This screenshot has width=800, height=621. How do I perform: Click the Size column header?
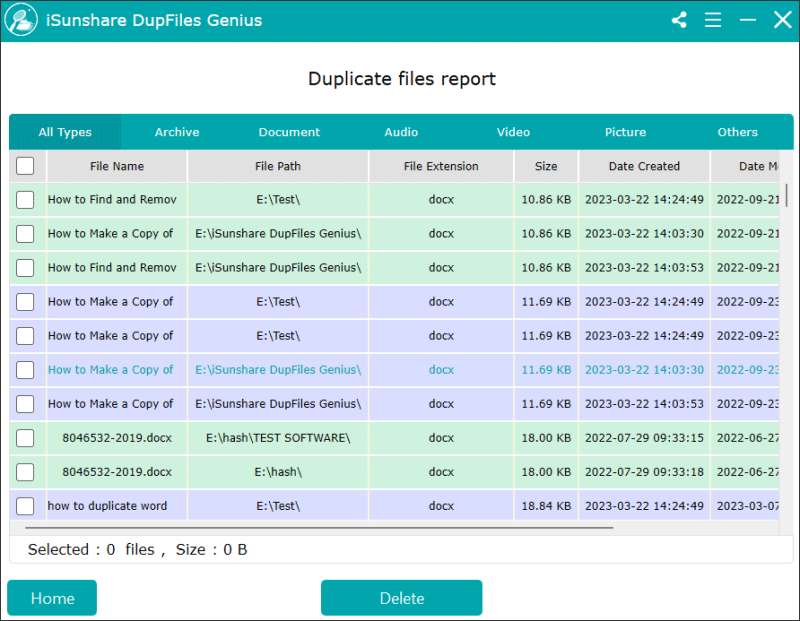[546, 166]
